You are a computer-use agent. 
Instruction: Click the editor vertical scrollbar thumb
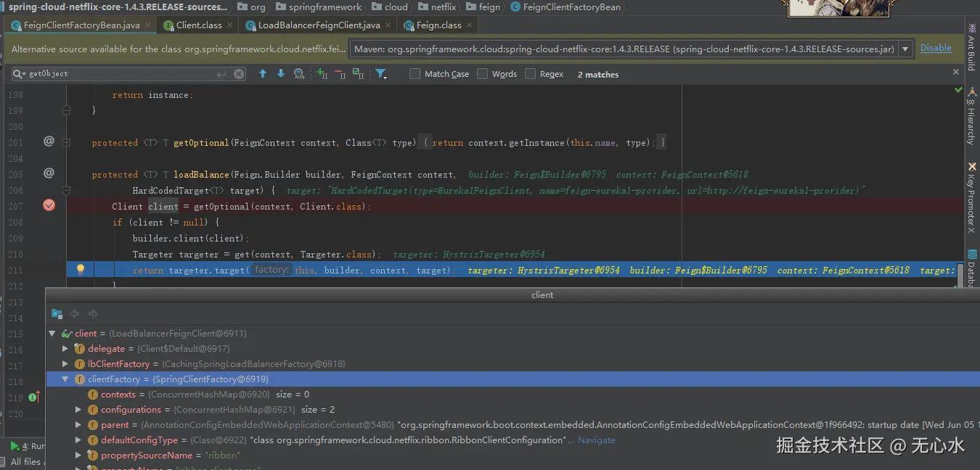pyautogui.click(x=960, y=274)
